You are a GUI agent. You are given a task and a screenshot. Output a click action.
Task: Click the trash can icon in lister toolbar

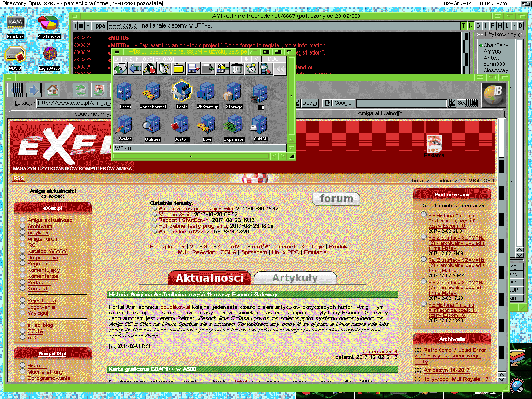[x=237, y=69]
